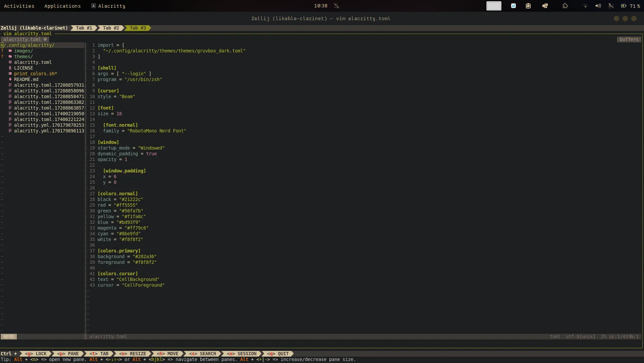Open the clipboard manager indicator icon
644x363 pixels.
[528, 6]
